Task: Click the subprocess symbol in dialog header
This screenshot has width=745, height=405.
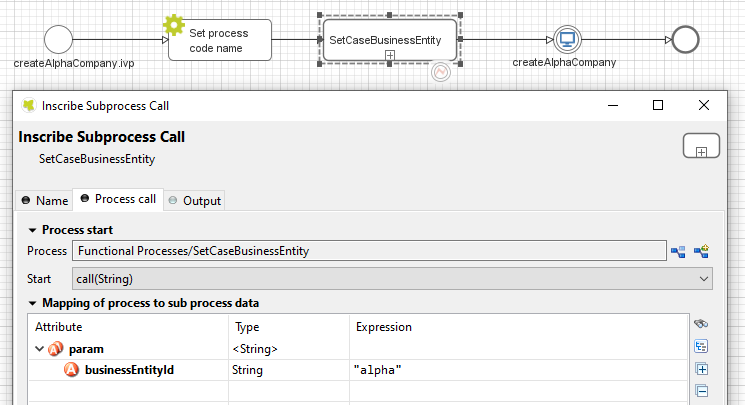Action: coord(701,145)
